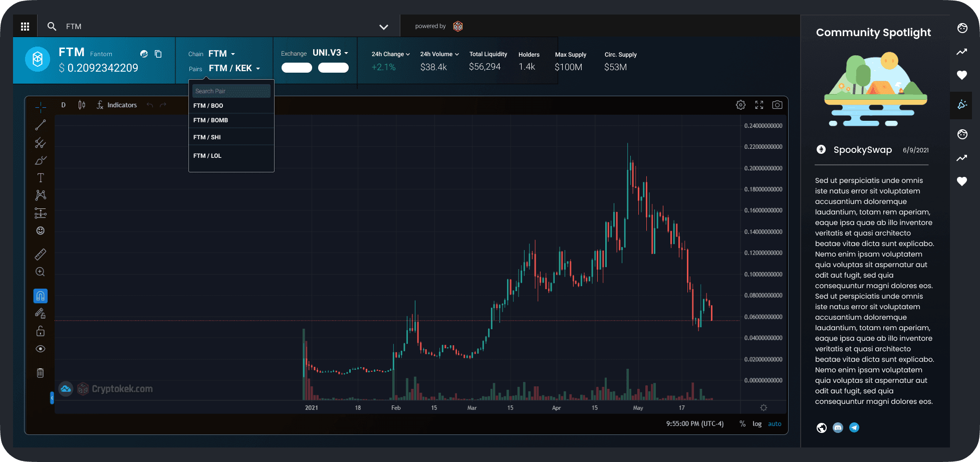980x462 pixels.
Task: Click the powered by Cryptokek logo
Action: point(458,26)
